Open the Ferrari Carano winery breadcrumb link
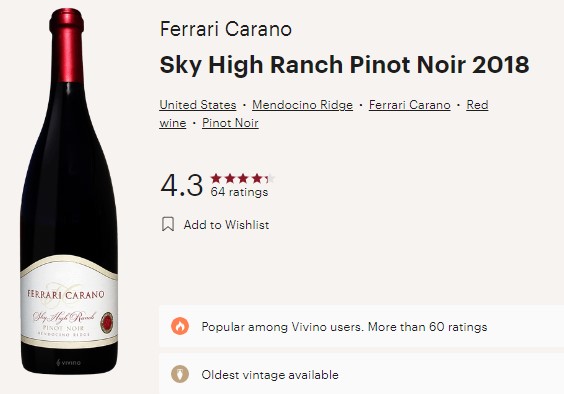This screenshot has height=394, width=564. tap(410, 105)
